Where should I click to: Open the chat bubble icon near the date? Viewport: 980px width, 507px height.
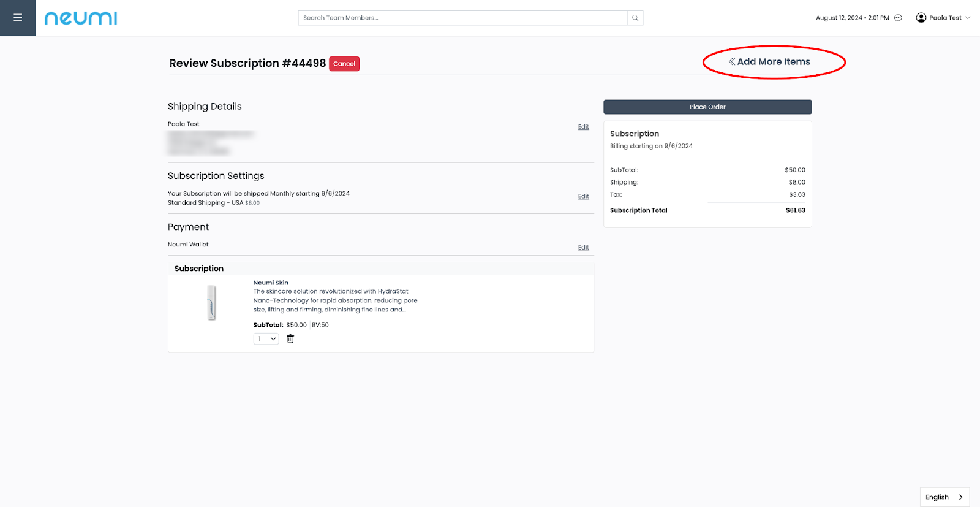[898, 18]
